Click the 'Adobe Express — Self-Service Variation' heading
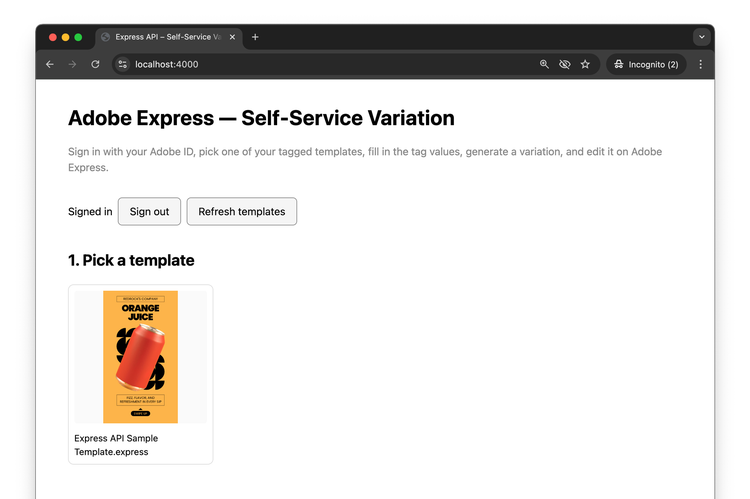The width and height of the screenshot is (750, 499). (x=261, y=118)
